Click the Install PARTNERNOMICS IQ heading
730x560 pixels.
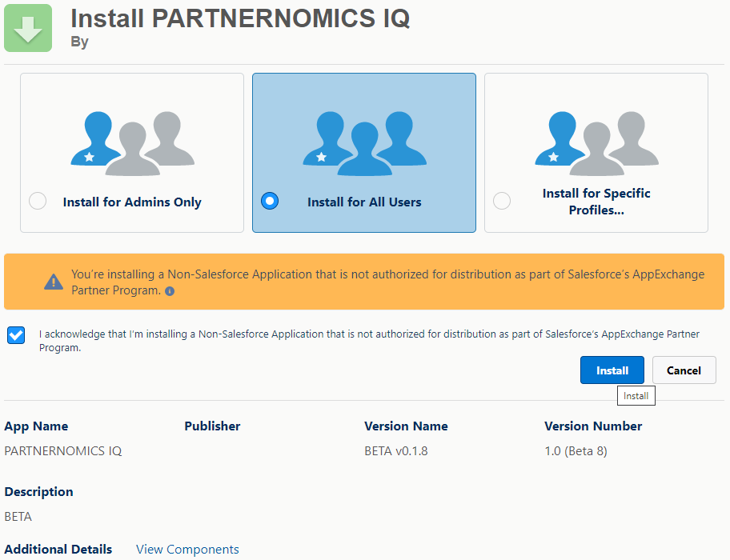coord(240,18)
